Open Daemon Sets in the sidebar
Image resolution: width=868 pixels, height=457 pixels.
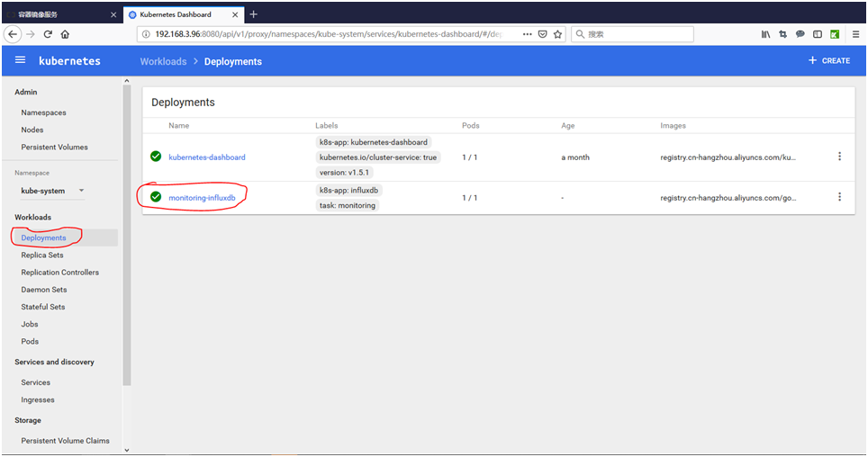pos(44,289)
